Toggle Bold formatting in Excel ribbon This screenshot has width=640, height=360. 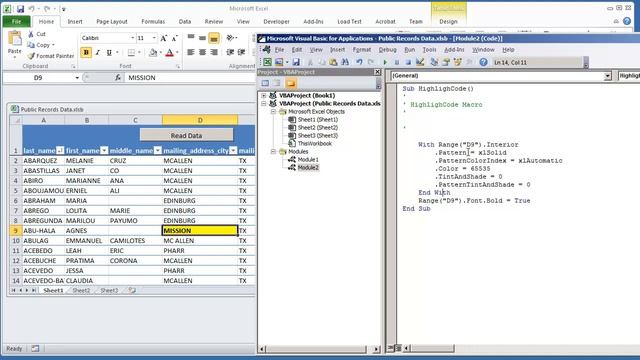[x=86, y=53]
